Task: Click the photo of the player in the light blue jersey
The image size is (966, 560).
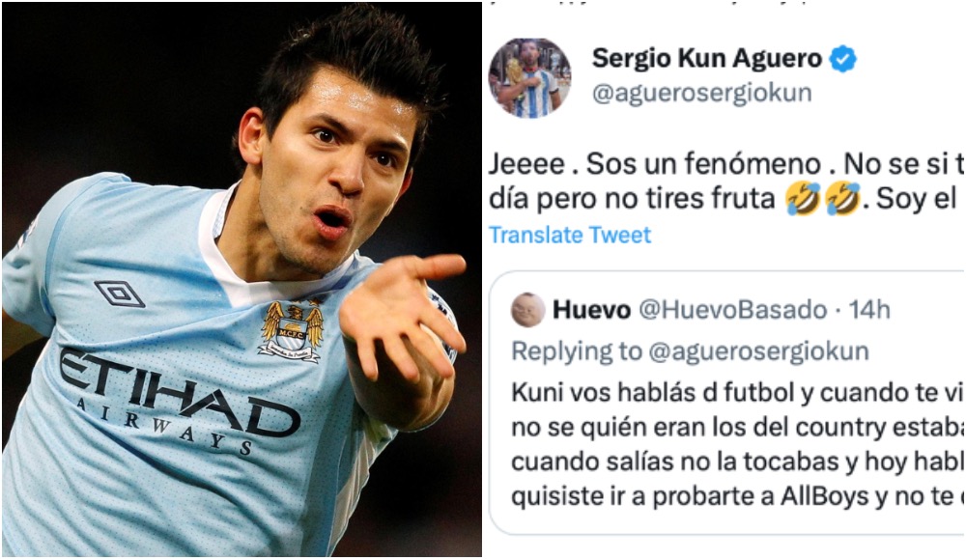Action: point(241,280)
